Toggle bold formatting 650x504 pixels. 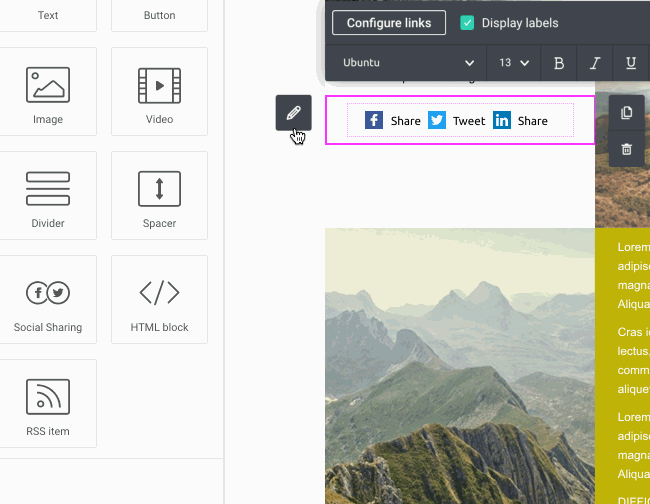(559, 63)
